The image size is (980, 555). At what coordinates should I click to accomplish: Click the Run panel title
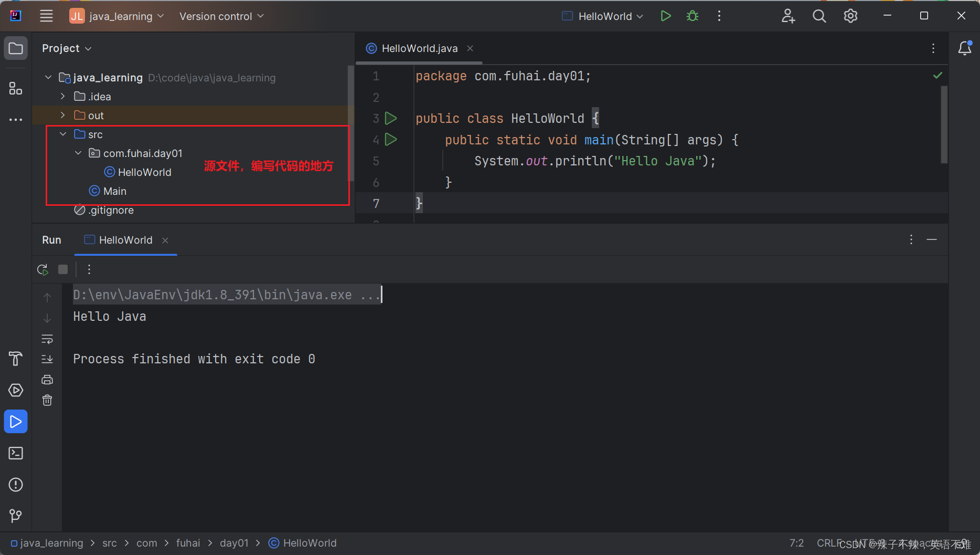click(x=51, y=240)
